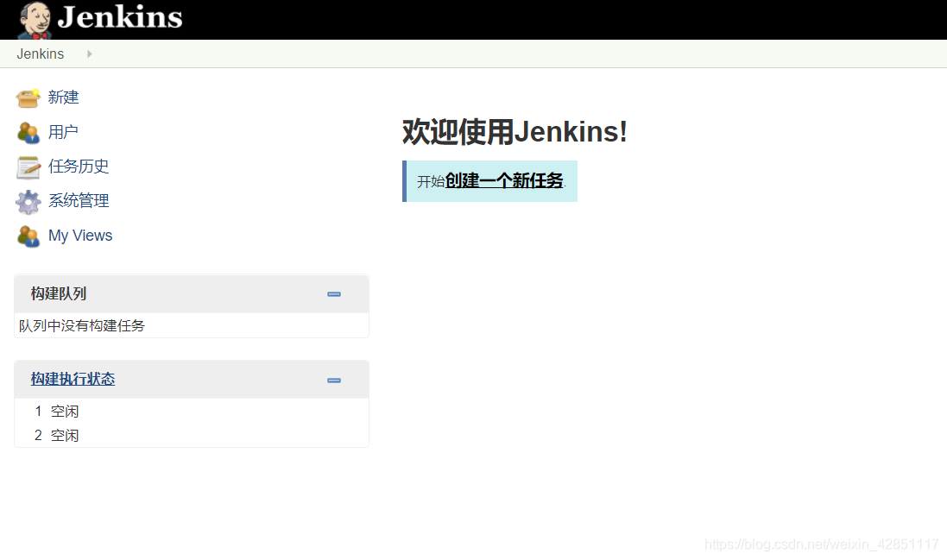Click the 任务历史 notepad icon
This screenshot has height=560, width=947.
point(28,167)
